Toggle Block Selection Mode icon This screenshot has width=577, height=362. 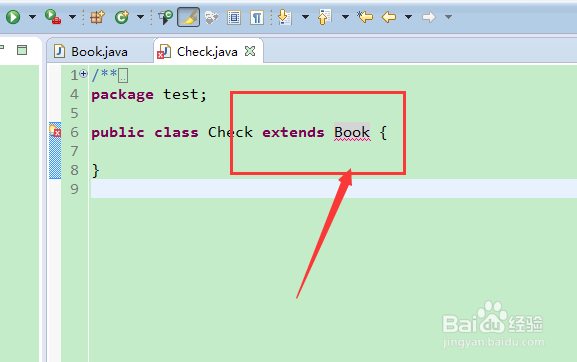click(234, 17)
